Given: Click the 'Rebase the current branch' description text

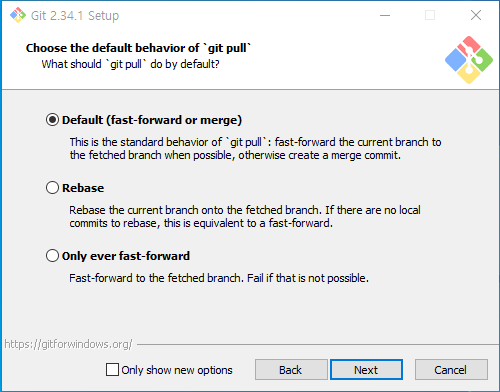Looking at the screenshot, I should [245, 216].
